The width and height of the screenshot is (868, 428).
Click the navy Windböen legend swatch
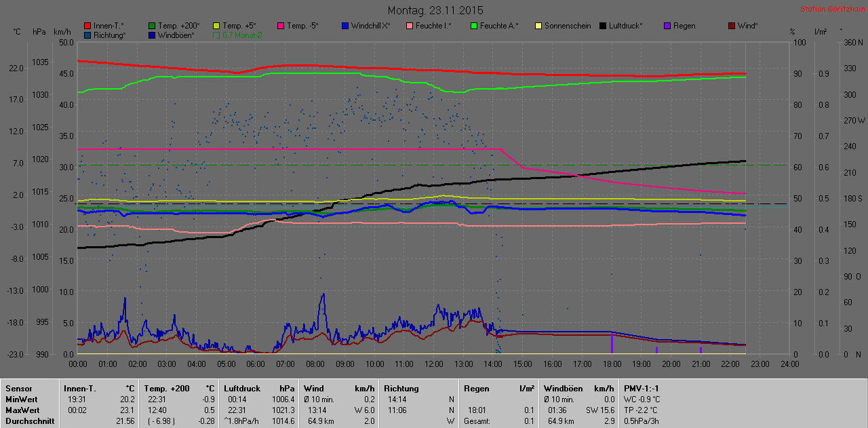pos(152,35)
